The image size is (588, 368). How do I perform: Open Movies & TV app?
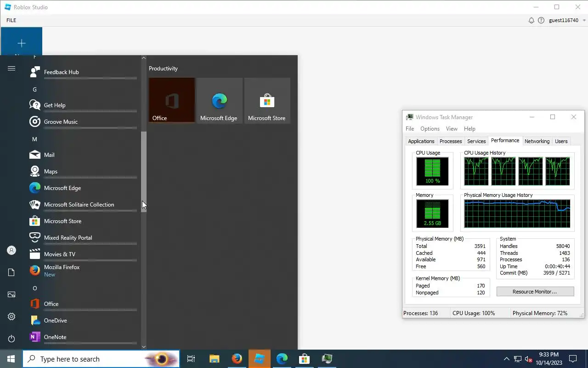tap(83, 254)
